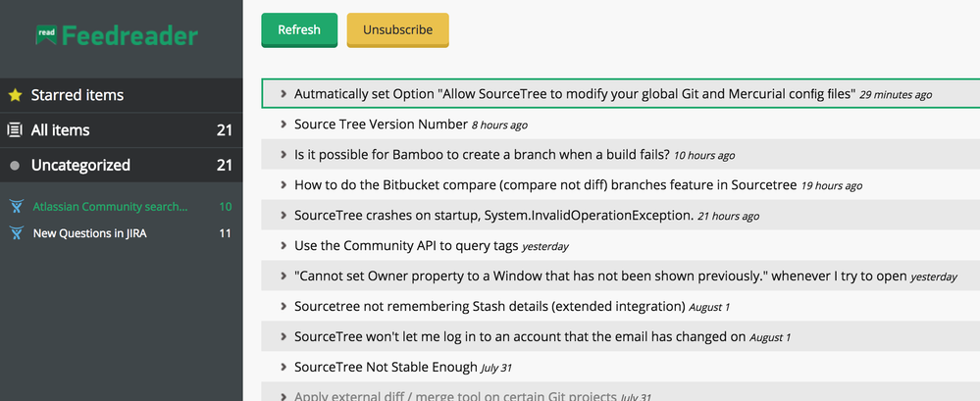Refresh the feed with the green button
The height and width of the screenshot is (401, 980).
pyautogui.click(x=299, y=30)
